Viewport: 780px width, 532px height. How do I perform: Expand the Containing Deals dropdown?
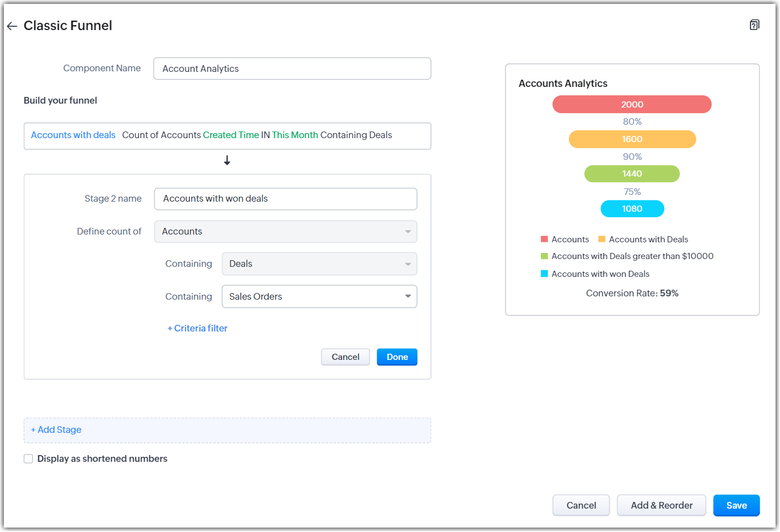319,264
